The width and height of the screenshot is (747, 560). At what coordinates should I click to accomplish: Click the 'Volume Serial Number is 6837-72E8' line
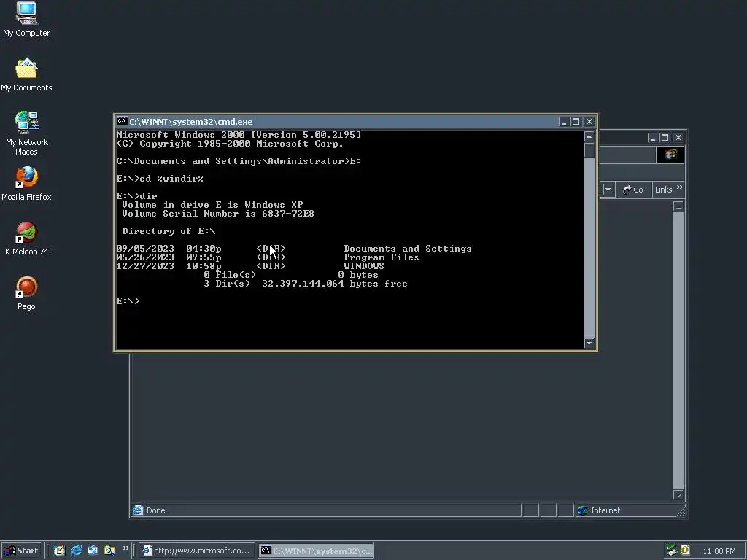(218, 214)
